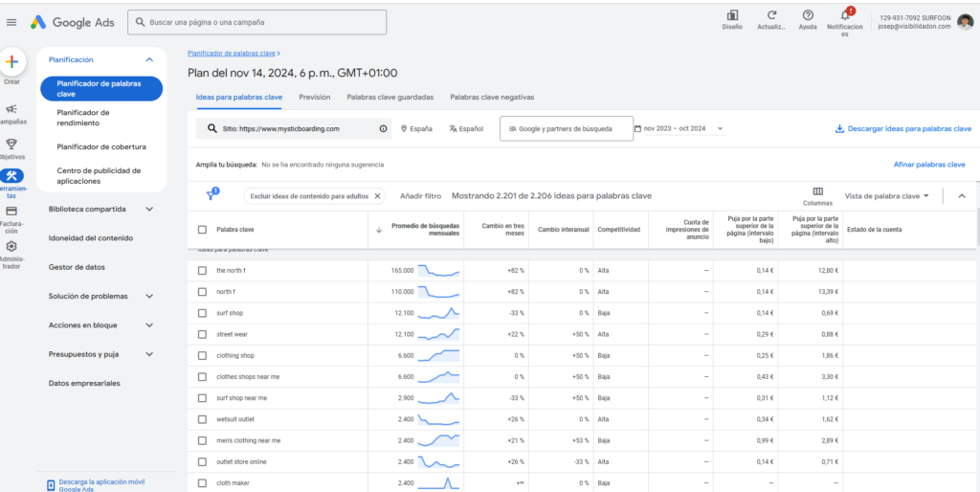Click the filter funnel icon

click(x=212, y=195)
